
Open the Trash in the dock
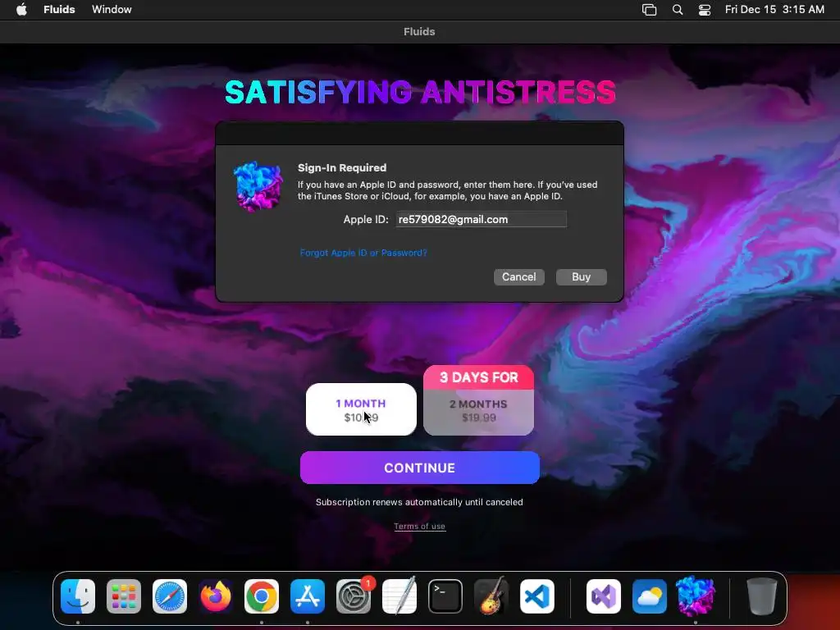click(x=762, y=596)
